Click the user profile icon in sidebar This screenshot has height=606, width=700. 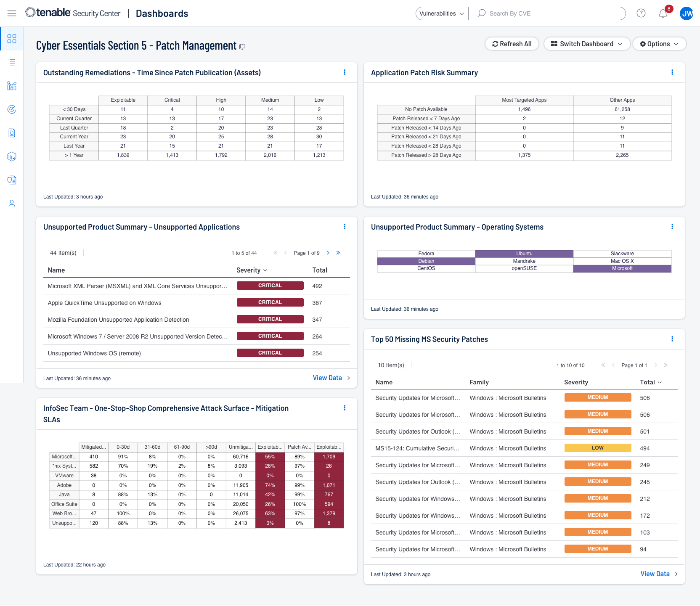coord(12,204)
